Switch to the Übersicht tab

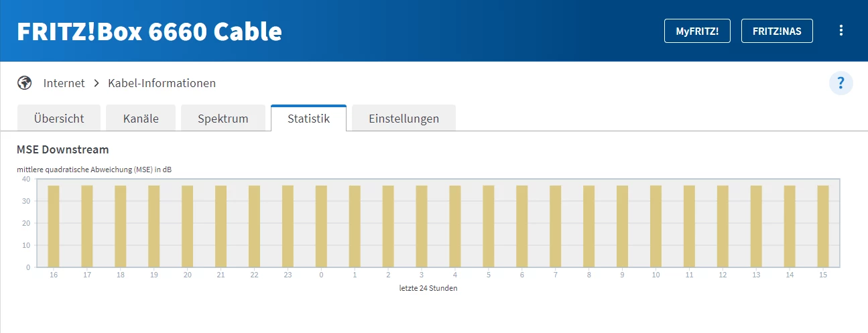(59, 119)
